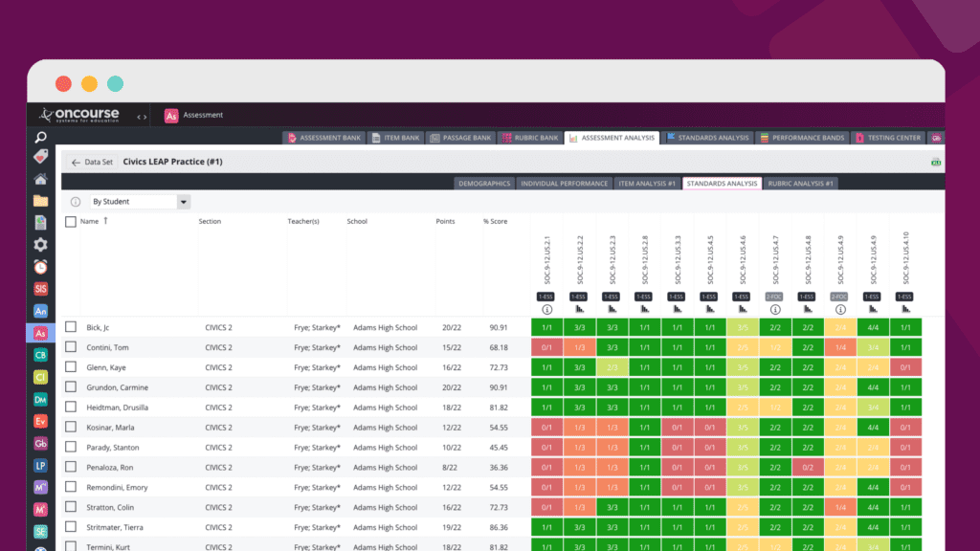Click the navigation arrows beside the OnCourse logo
Image resolution: width=980 pixels, height=551 pixels.
pos(142,117)
